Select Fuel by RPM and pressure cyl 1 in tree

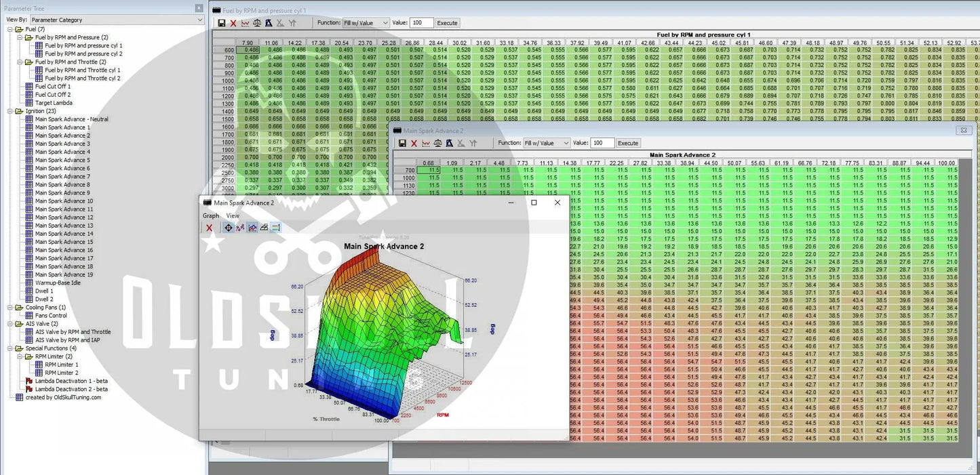(83, 46)
